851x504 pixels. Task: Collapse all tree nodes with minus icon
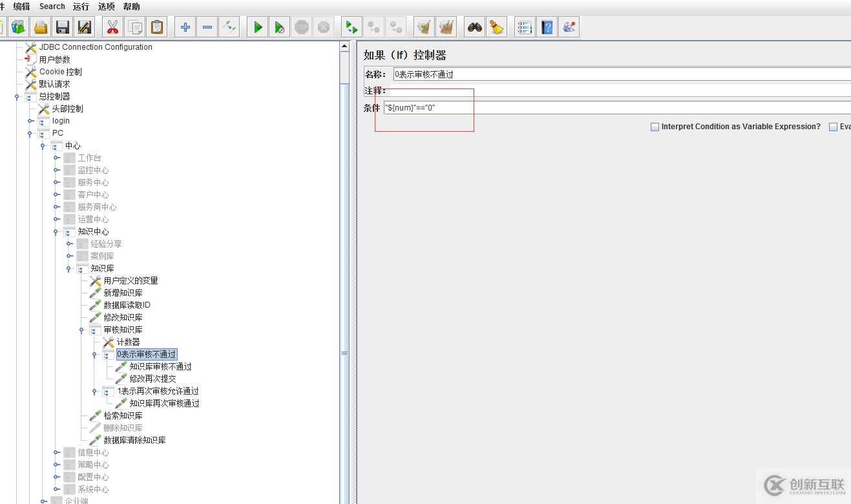point(207,27)
